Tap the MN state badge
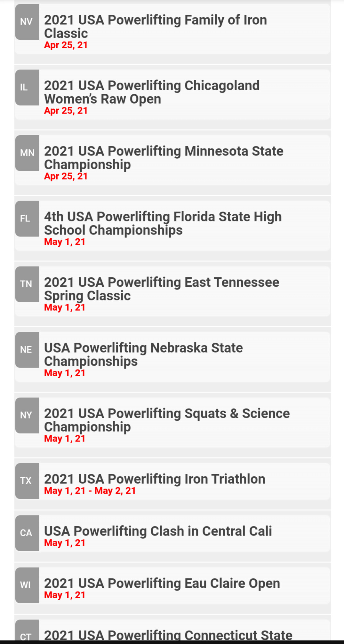The image size is (344, 644). click(27, 153)
